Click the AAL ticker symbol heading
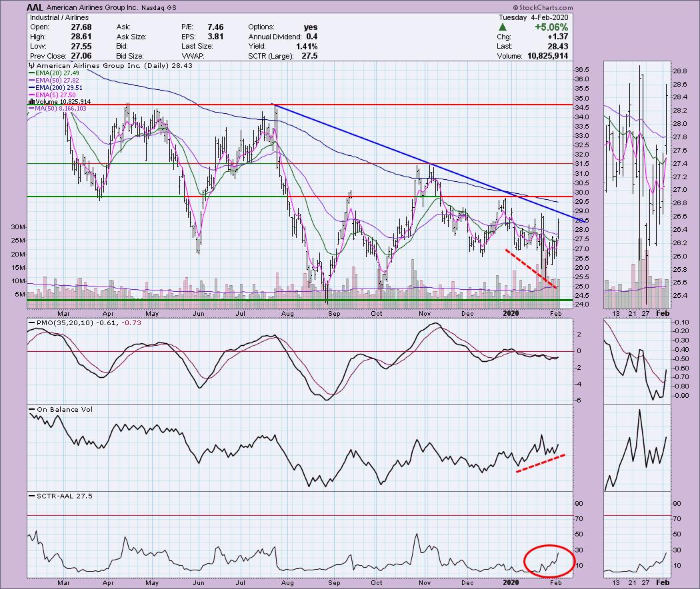Screen dimensions: 700x589 coord(35,7)
